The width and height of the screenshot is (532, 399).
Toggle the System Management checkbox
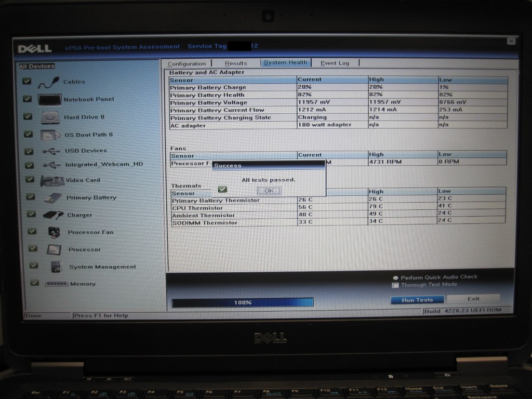[34, 265]
